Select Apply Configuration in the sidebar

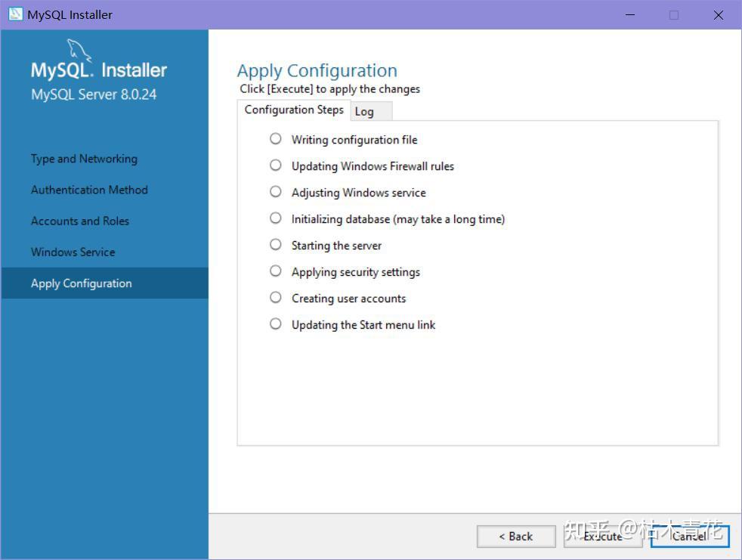(x=104, y=283)
